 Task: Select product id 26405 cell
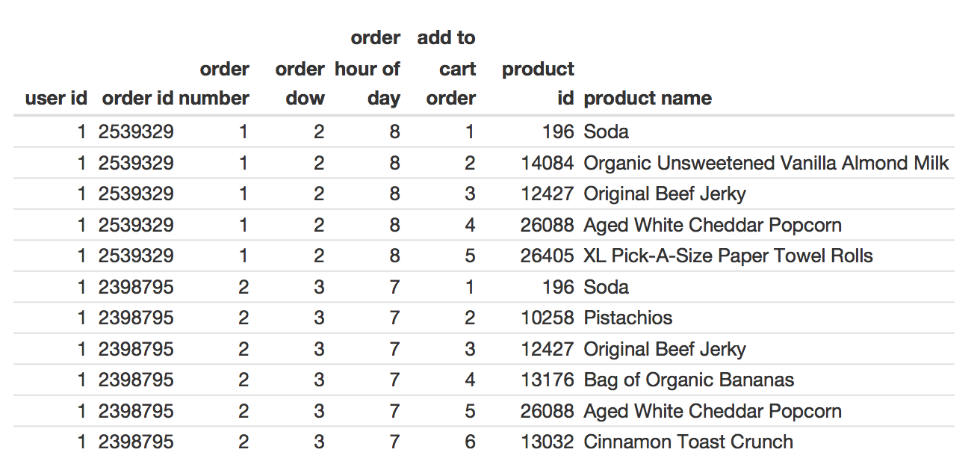pyautogui.click(x=548, y=256)
